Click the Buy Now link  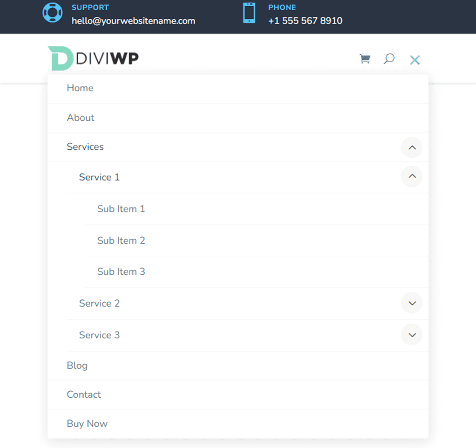coord(87,423)
